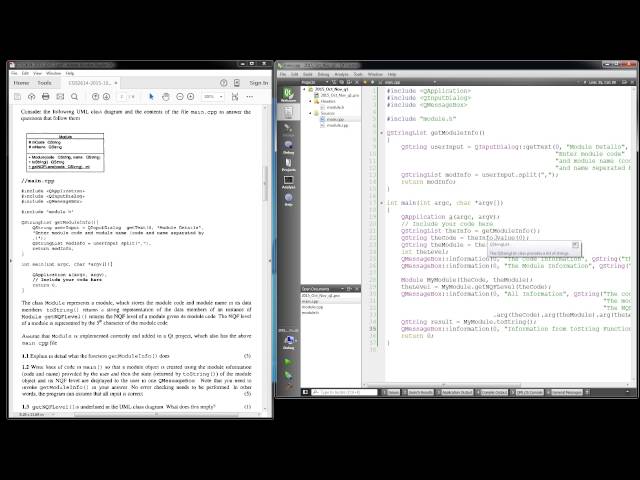Viewport: 640px width, 480px height.
Task: Toggle the Qt Creator left sidebar button
Action: click(305, 392)
